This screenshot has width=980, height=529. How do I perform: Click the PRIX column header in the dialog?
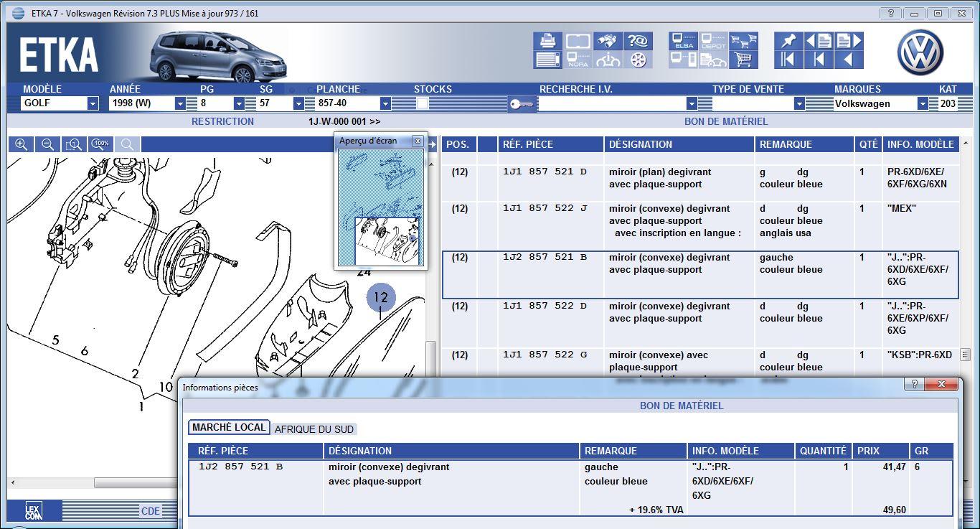point(881,451)
